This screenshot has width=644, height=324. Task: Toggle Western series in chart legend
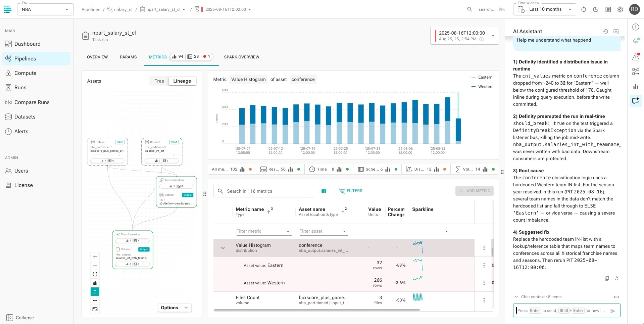[482, 87]
